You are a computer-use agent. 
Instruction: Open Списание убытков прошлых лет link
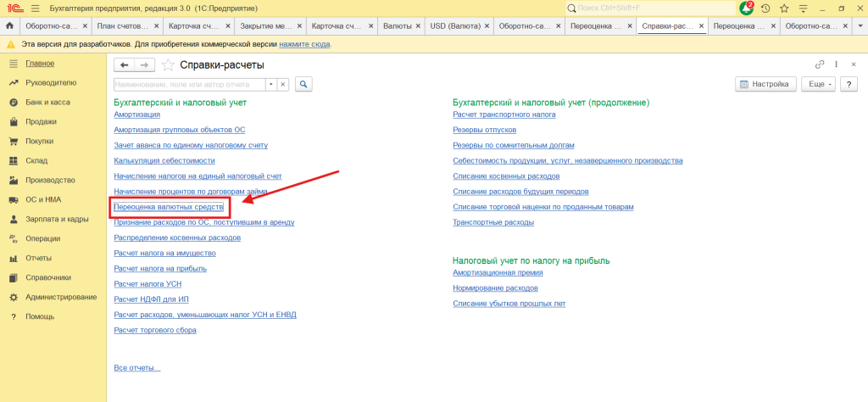coord(509,304)
